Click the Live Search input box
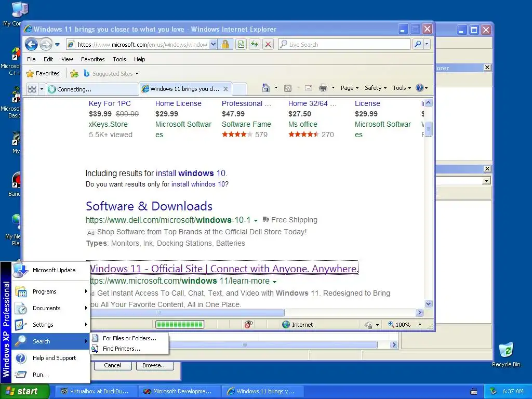The image size is (532, 399). click(x=344, y=45)
